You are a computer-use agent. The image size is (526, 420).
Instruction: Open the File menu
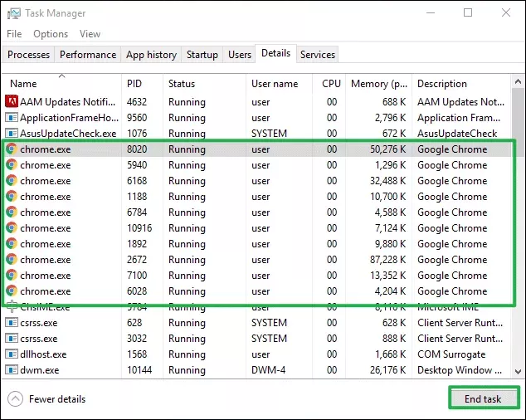pos(14,34)
